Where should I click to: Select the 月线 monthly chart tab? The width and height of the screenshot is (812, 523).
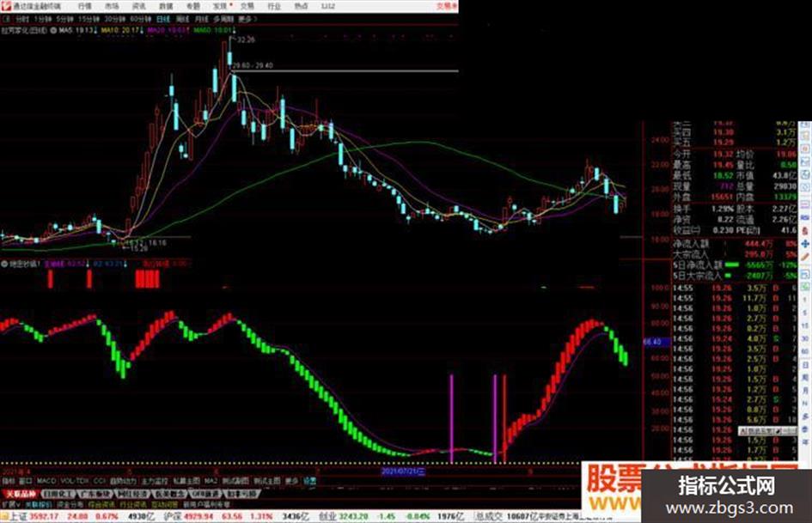(201, 19)
